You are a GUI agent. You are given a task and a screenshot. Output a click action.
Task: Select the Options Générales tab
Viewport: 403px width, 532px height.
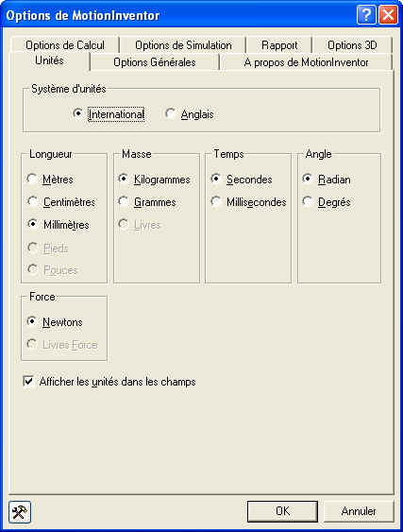coord(155,62)
